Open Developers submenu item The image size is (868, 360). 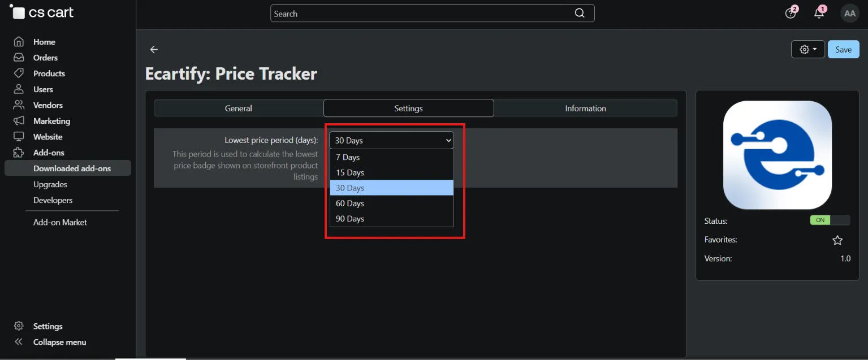53,200
